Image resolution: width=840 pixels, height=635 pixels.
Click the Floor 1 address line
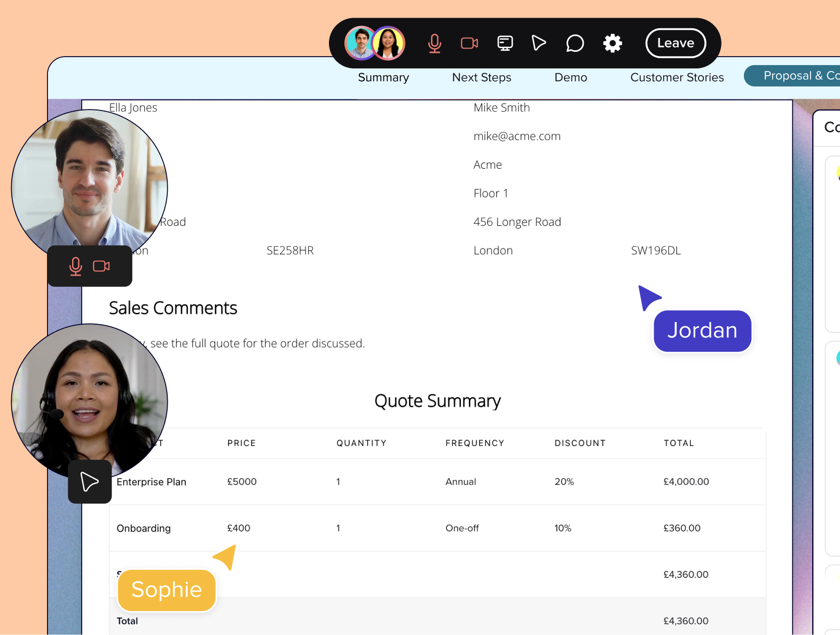coord(490,193)
